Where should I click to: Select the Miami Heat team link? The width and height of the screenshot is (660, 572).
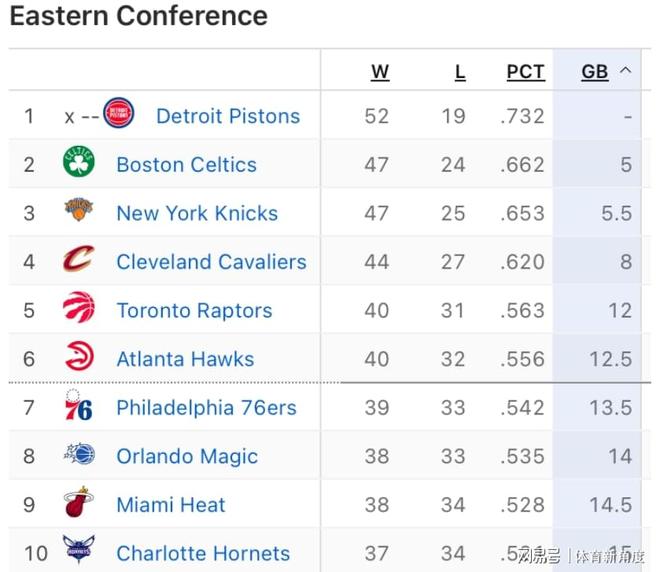pyautogui.click(x=171, y=505)
